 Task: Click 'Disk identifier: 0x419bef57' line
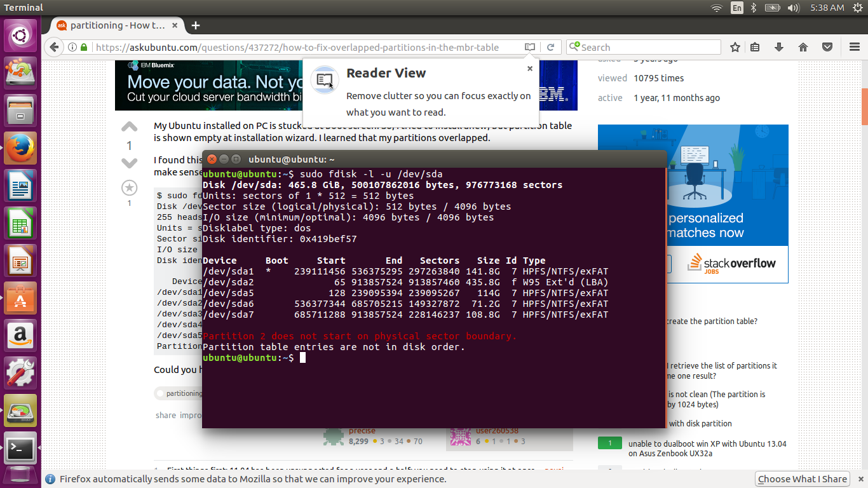pyautogui.click(x=280, y=239)
